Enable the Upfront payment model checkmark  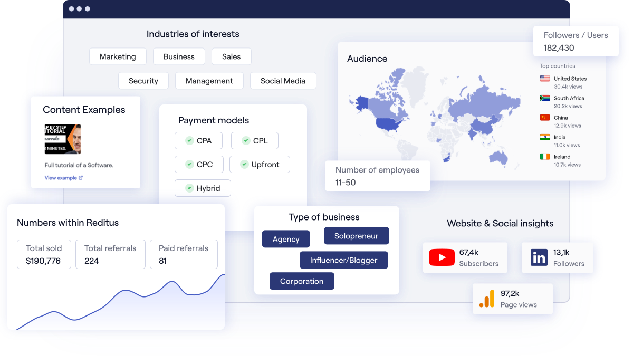[x=245, y=164]
